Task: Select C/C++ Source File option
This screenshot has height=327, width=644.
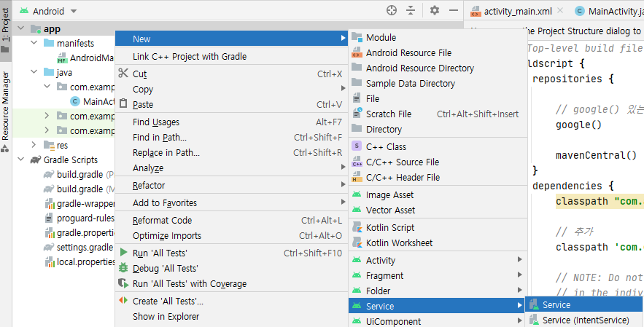Action: pyautogui.click(x=437, y=162)
